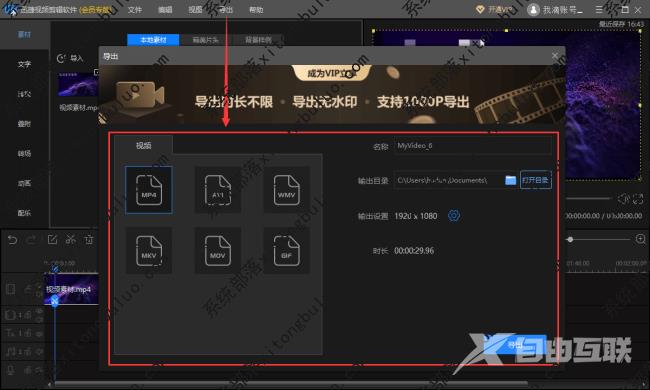
Task: Open the 视图 menu
Action: [x=195, y=10]
